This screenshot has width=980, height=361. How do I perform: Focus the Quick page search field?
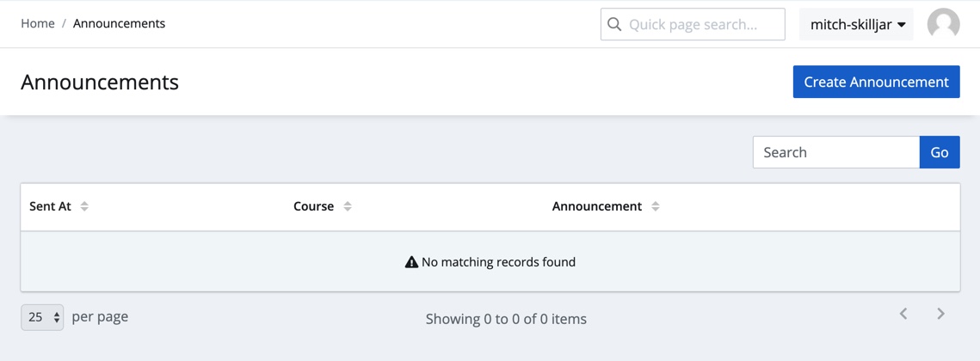pos(701,25)
